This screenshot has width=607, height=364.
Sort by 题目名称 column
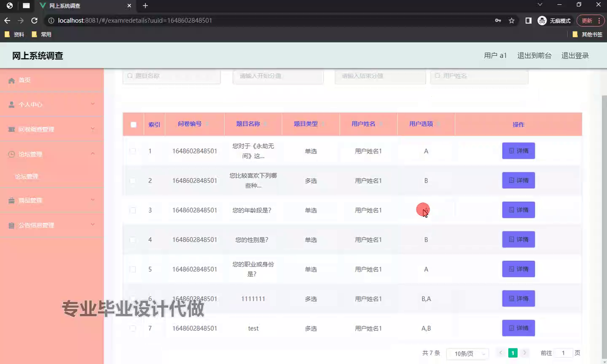tap(253, 124)
